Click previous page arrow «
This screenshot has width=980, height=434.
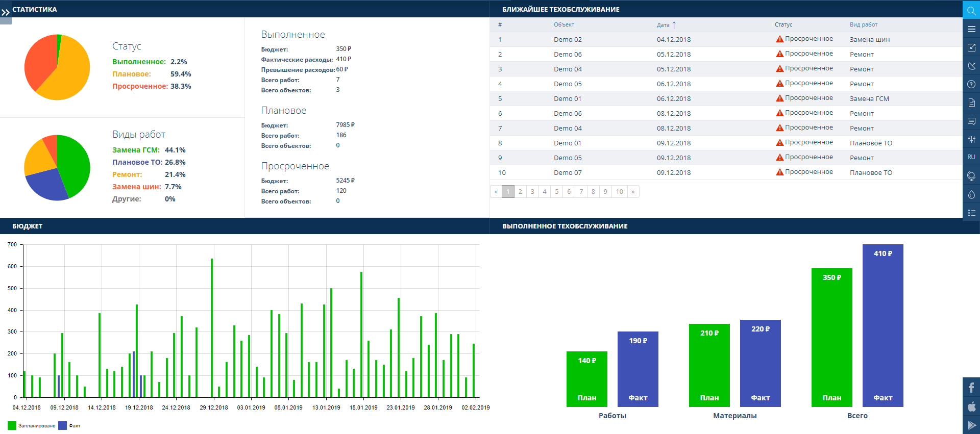tap(496, 192)
